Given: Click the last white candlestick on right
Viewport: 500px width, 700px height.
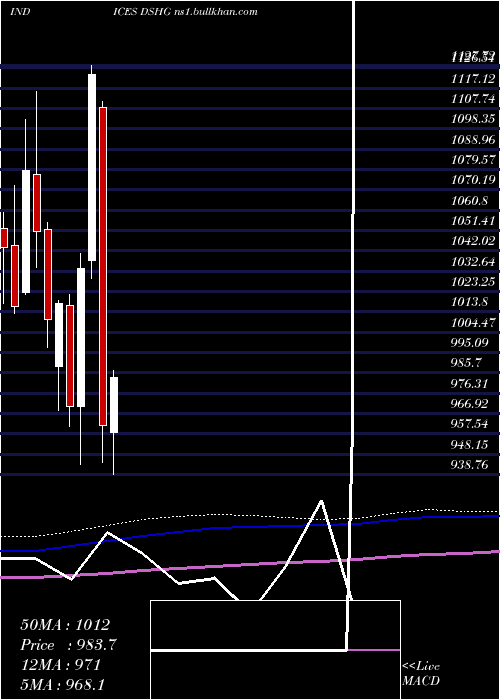Looking at the screenshot, I should pos(114,405).
